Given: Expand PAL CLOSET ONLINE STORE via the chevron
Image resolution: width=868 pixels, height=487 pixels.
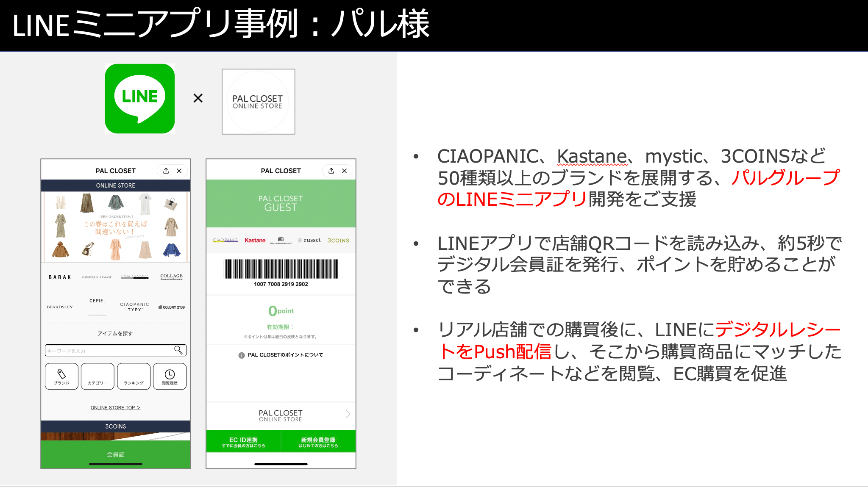Looking at the screenshot, I should pos(348,414).
